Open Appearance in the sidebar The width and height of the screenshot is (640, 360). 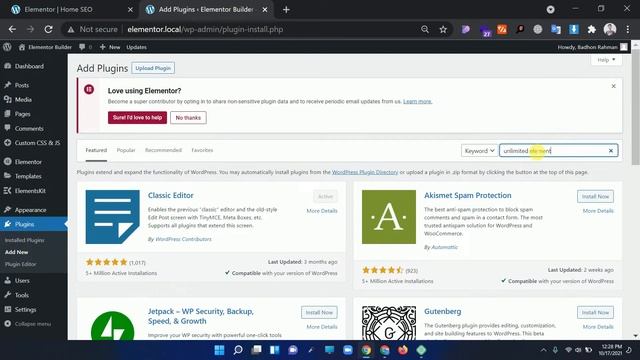[x=30, y=210]
